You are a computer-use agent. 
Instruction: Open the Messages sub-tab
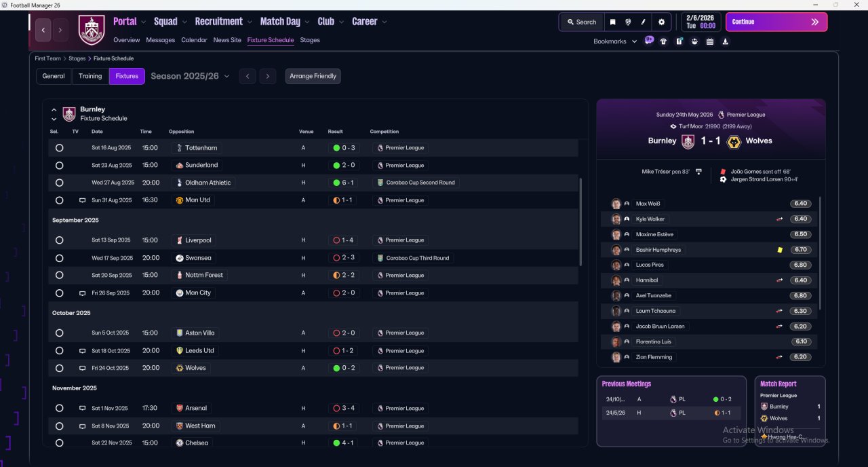(160, 40)
